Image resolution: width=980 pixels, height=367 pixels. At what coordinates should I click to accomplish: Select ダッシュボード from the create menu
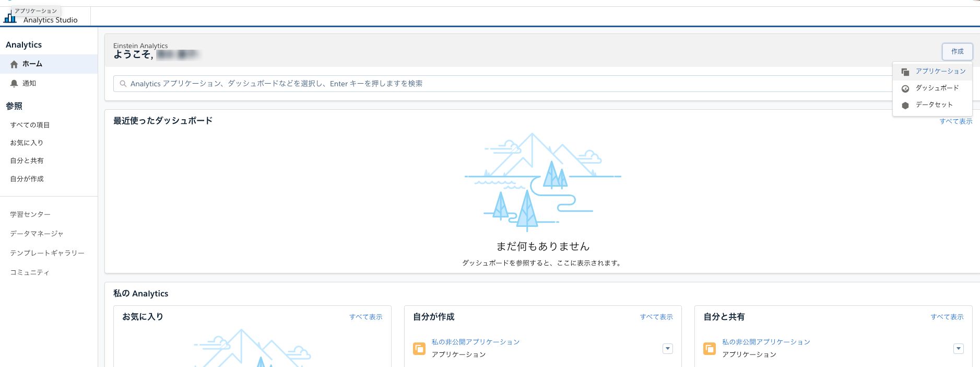point(937,88)
